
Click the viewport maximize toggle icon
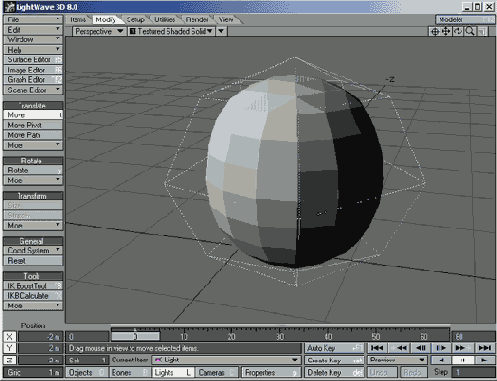(x=482, y=31)
